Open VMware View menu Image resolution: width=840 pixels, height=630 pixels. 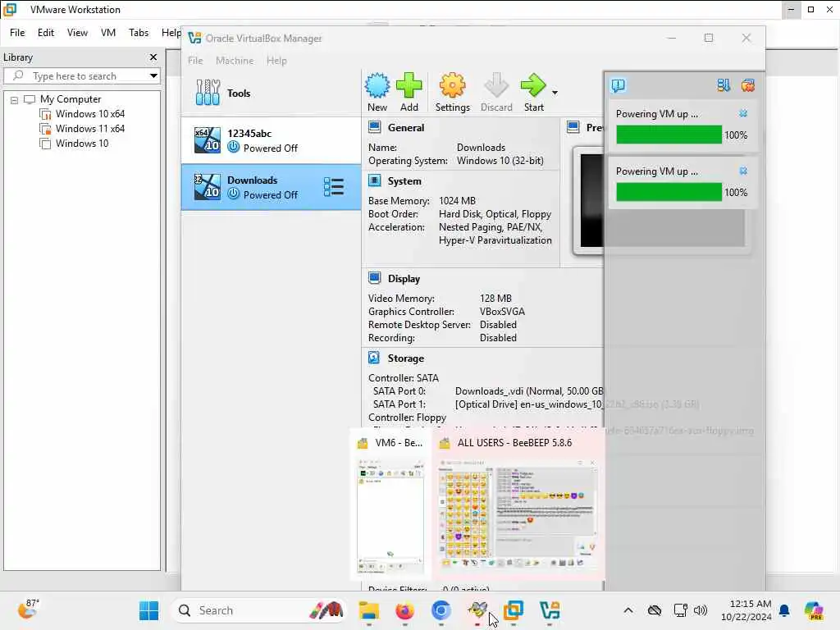(x=77, y=33)
